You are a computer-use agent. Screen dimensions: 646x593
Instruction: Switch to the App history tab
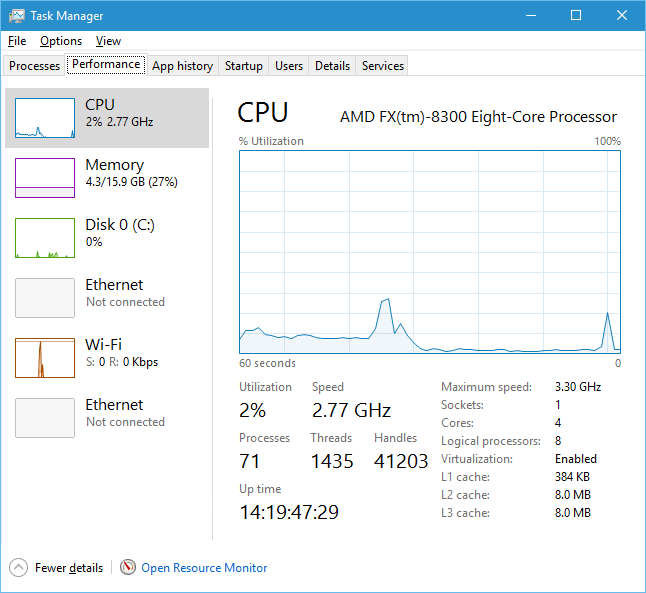[182, 66]
